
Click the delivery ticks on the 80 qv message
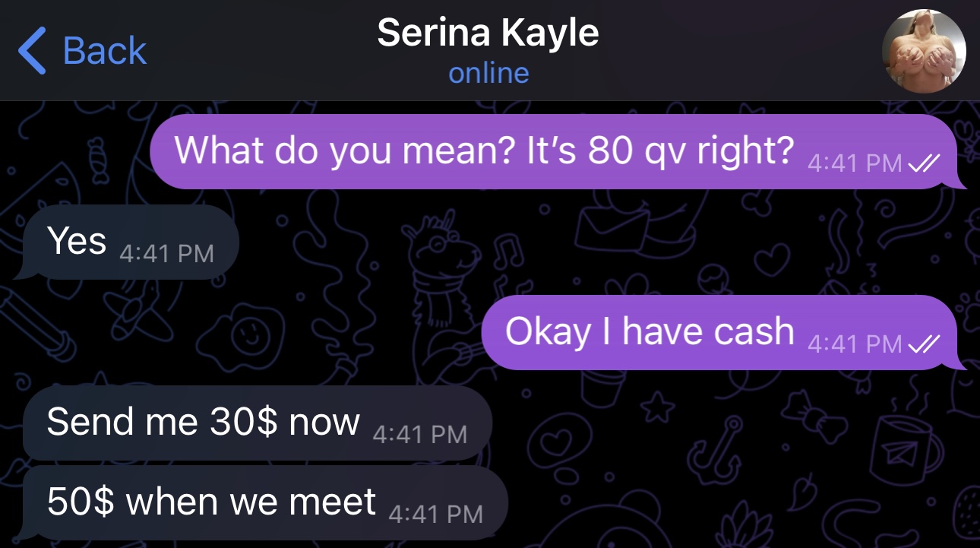click(925, 163)
